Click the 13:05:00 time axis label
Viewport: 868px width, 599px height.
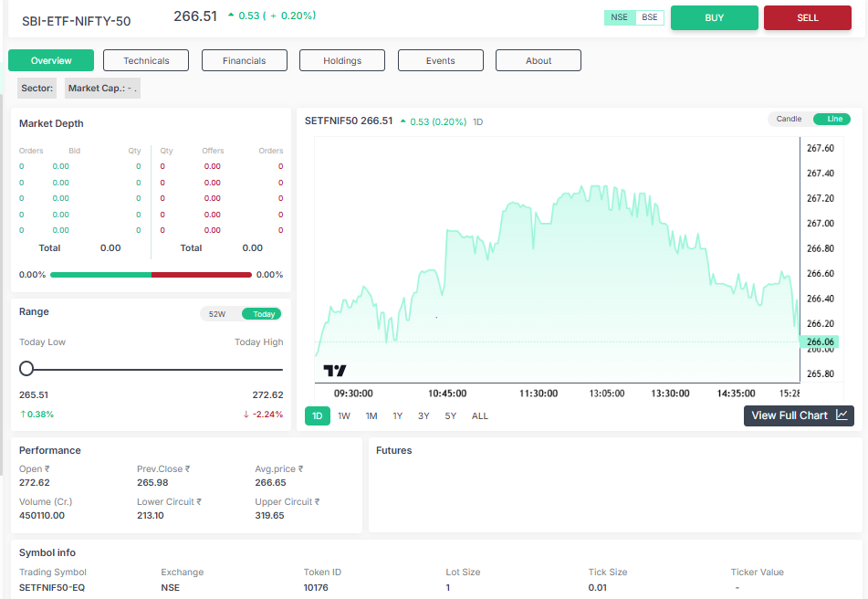tap(607, 393)
